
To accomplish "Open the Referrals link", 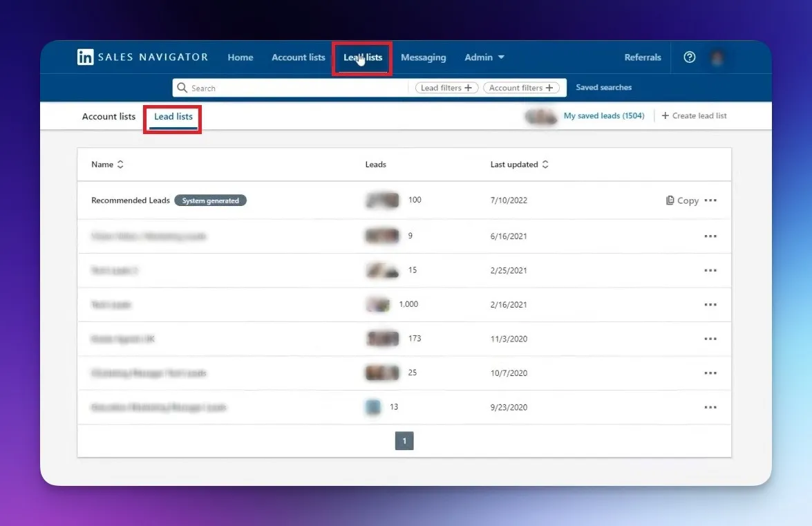I will [642, 57].
